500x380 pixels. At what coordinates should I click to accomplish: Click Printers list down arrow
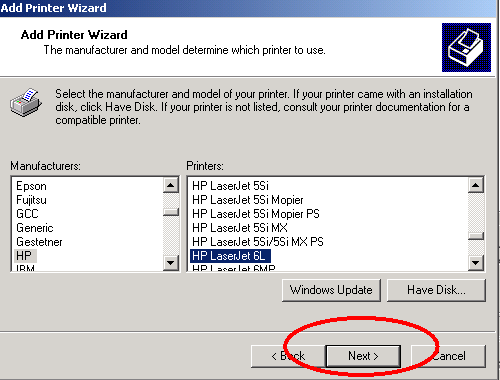click(476, 263)
